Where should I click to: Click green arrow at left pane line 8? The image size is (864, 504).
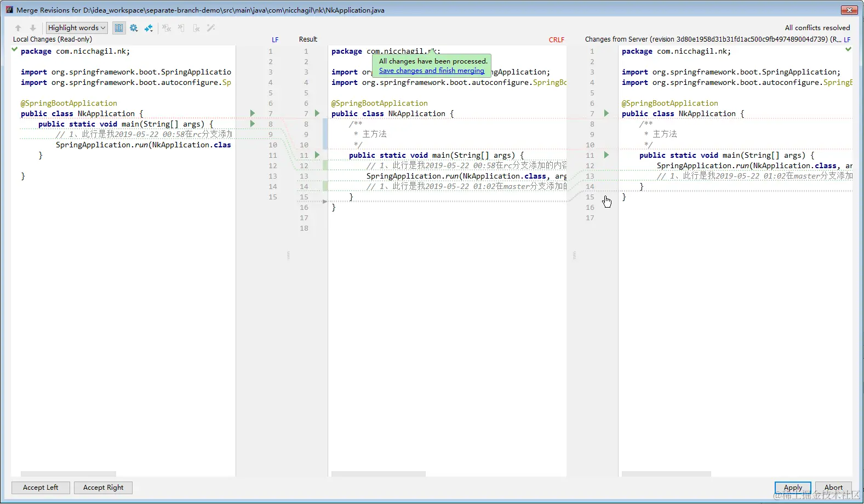253,124
